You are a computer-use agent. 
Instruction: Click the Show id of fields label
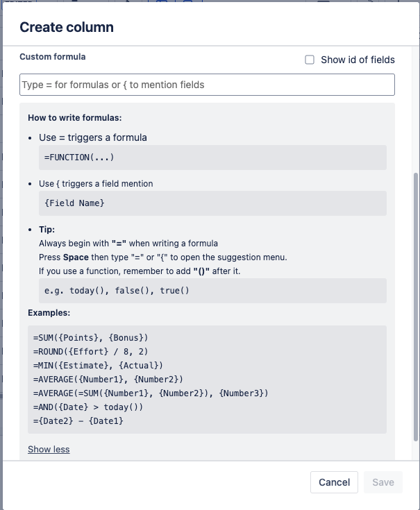pos(358,60)
